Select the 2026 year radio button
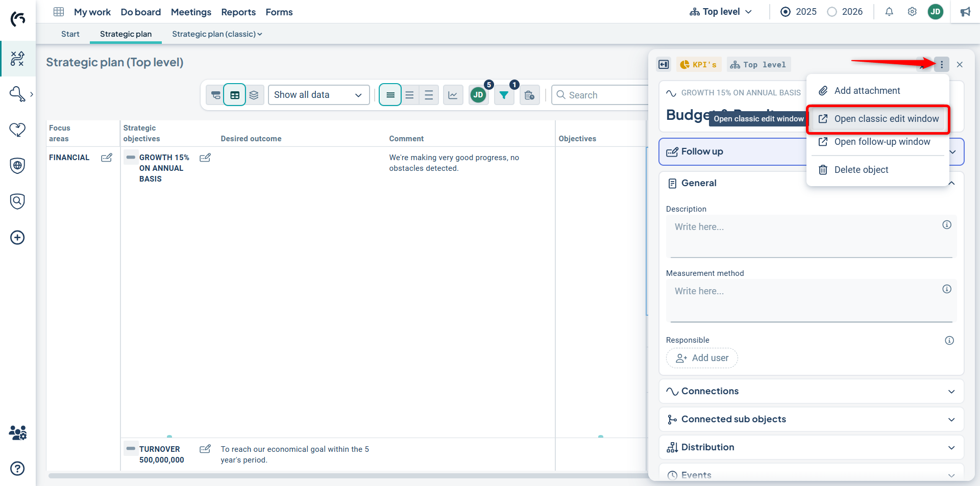The width and height of the screenshot is (980, 486). pos(832,12)
